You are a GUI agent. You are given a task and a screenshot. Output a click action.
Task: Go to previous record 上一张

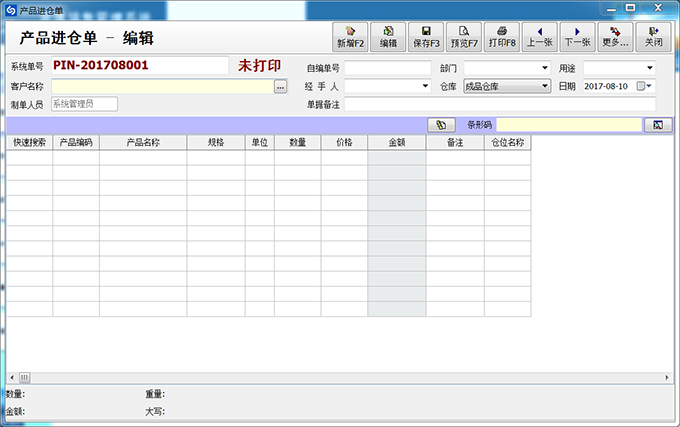click(x=539, y=37)
